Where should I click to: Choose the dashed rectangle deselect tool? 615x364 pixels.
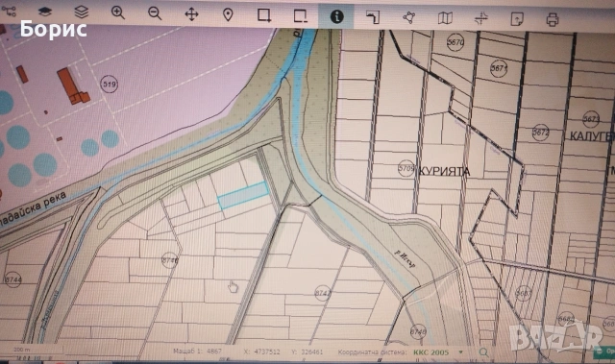click(301, 16)
